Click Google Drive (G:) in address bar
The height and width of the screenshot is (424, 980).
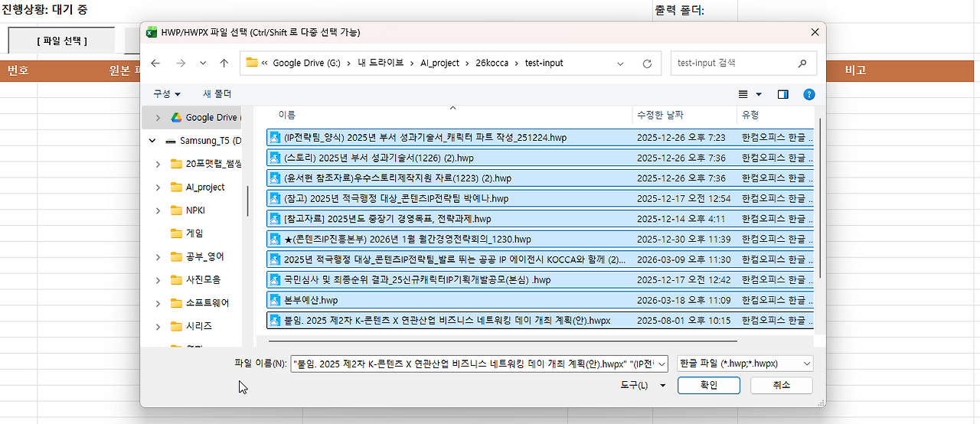pos(306,64)
